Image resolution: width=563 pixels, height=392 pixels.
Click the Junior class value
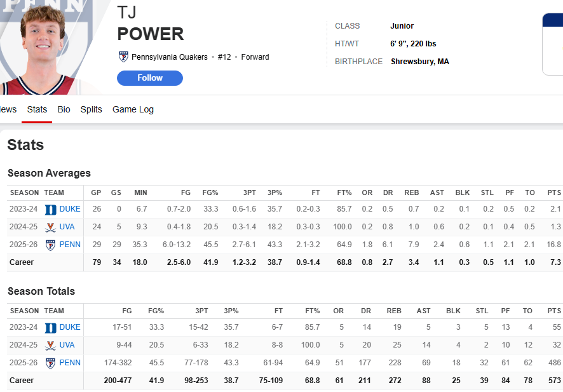pos(402,26)
